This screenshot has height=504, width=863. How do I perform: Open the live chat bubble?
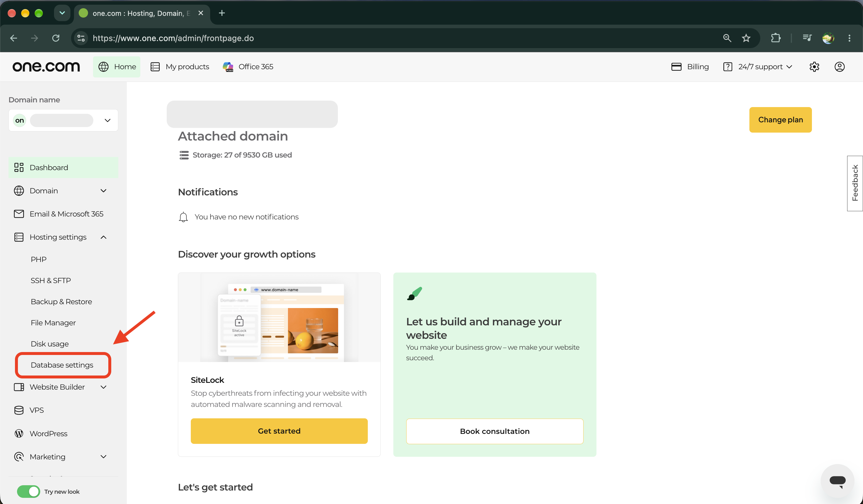[x=837, y=481]
